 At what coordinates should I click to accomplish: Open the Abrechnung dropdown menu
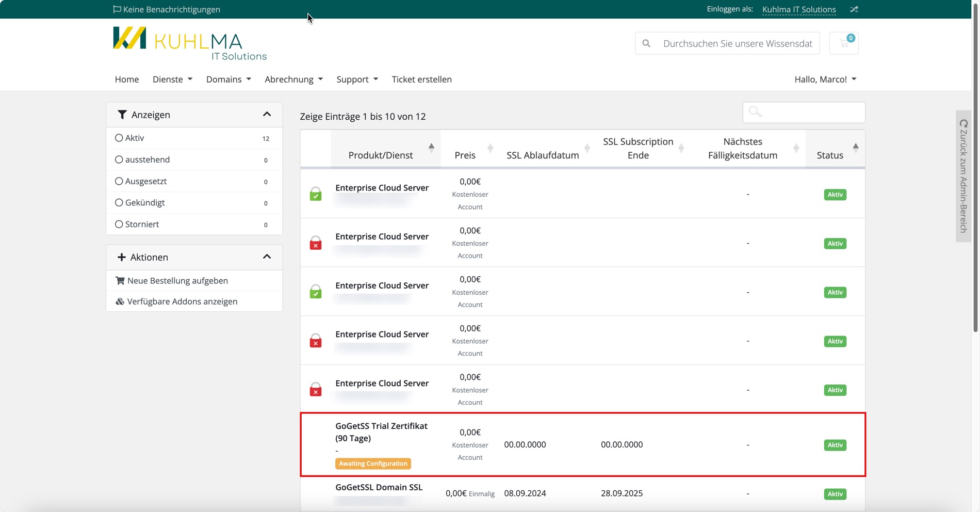[293, 79]
